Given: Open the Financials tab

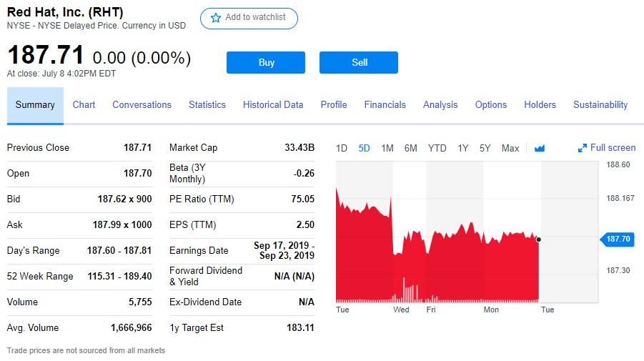Looking at the screenshot, I should pyautogui.click(x=385, y=105).
